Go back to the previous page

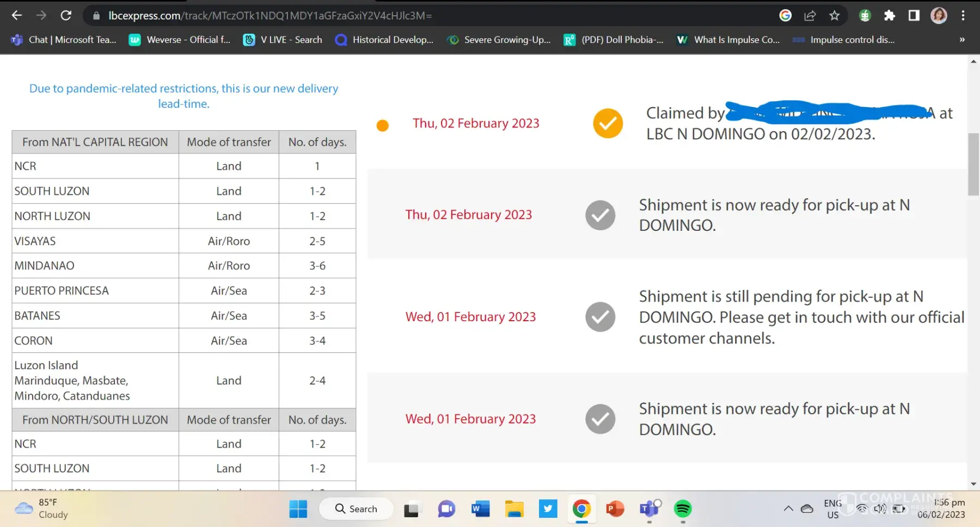17,16
